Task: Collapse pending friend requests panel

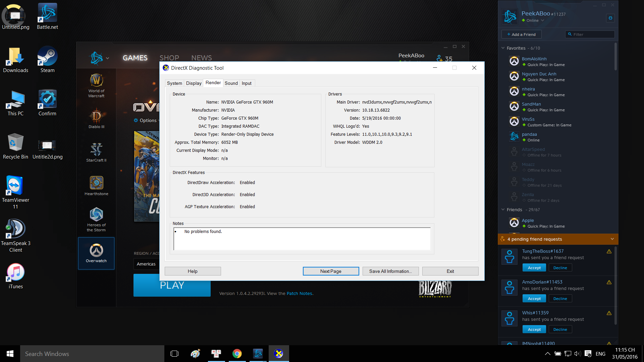Action: (612, 239)
